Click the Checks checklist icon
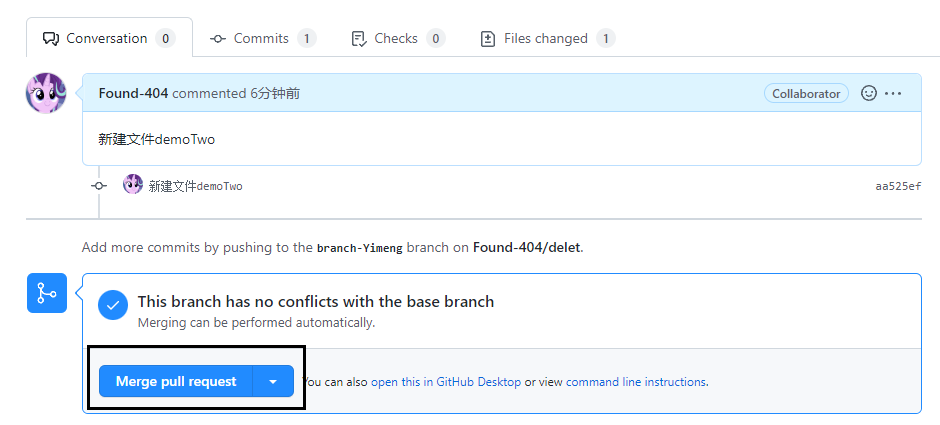The width and height of the screenshot is (940, 425). (358, 39)
